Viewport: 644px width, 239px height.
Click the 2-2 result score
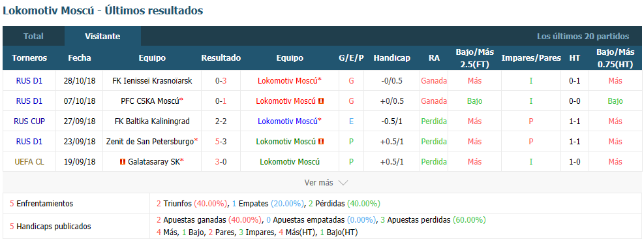click(221, 121)
